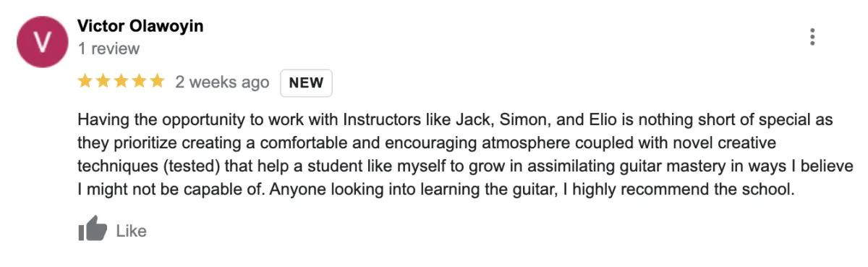This screenshot has height=267, width=868.
Task: Open the three-dot review options menu
Action: tap(813, 36)
